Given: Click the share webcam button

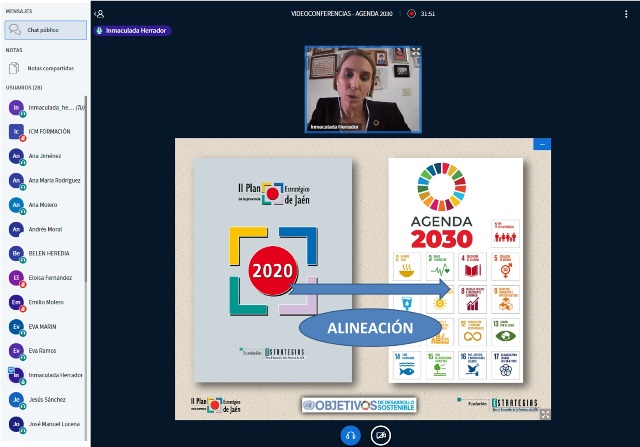Looking at the screenshot, I should click(x=379, y=434).
